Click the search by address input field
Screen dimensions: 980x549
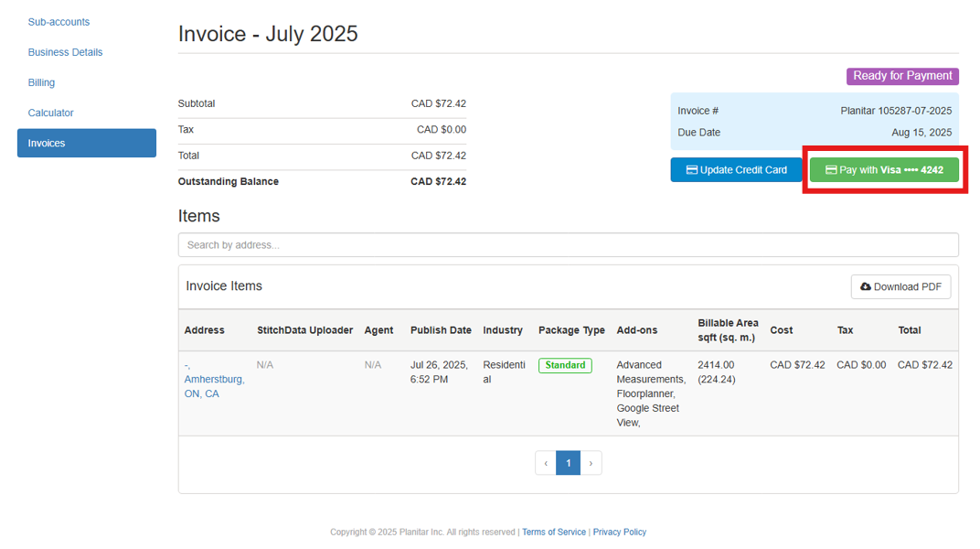pos(568,244)
